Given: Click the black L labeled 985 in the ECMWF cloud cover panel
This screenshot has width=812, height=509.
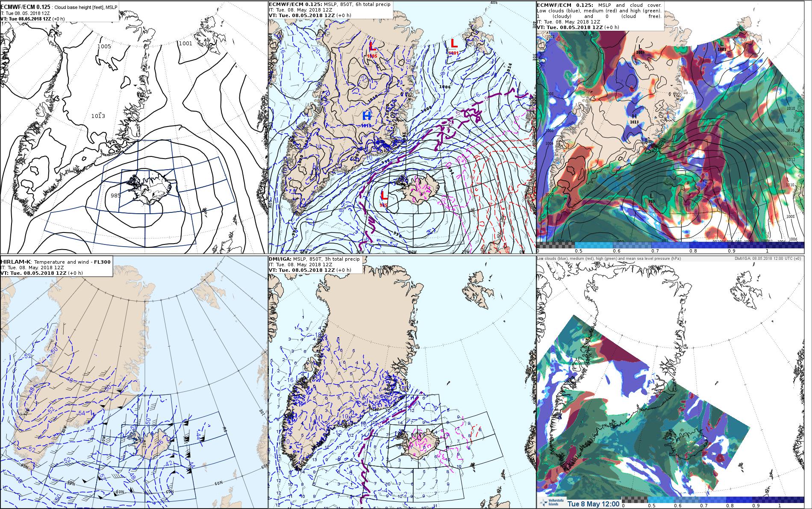Looking at the screenshot, I should point(652,196).
